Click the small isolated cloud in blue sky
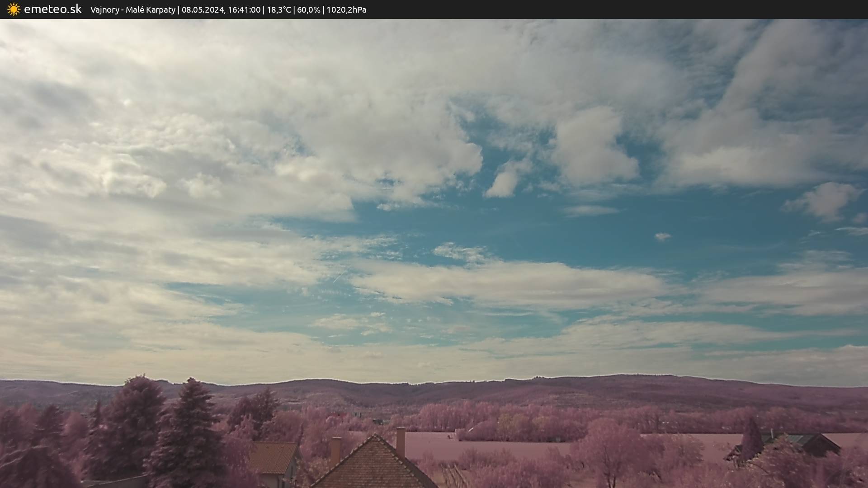Image resolution: width=868 pixels, height=488 pixels. tap(663, 236)
